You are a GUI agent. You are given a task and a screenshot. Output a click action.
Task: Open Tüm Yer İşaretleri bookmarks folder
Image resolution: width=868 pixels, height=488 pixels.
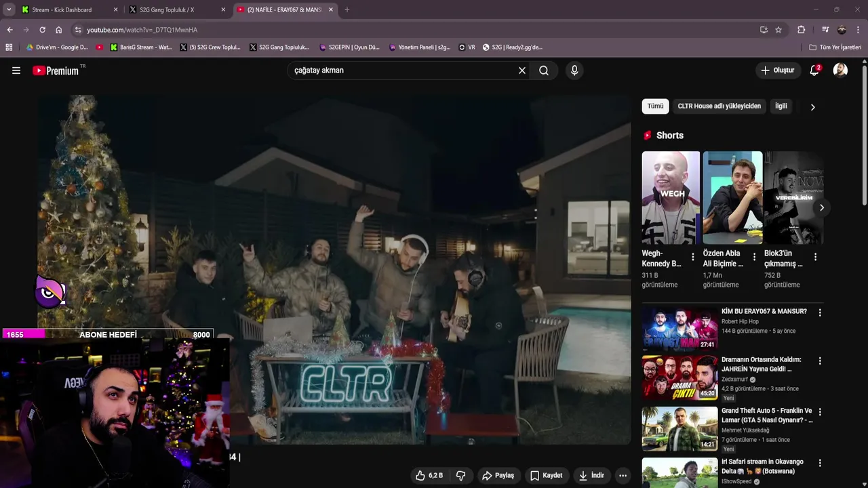pos(835,47)
